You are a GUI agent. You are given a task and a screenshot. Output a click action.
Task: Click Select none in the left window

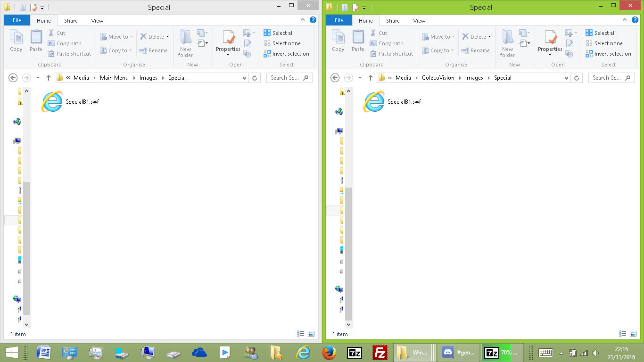pos(282,43)
